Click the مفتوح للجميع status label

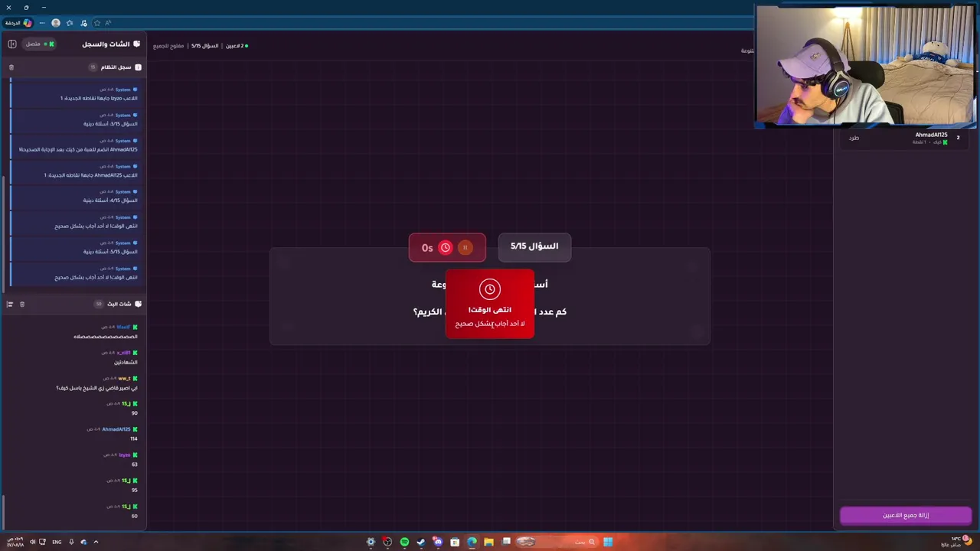pyautogui.click(x=168, y=46)
